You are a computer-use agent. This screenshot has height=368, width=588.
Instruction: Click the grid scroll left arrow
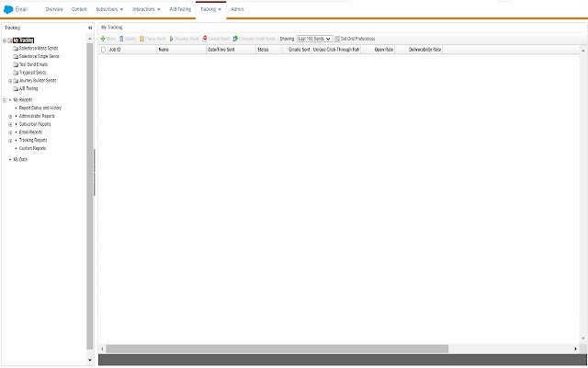pyautogui.click(x=102, y=349)
